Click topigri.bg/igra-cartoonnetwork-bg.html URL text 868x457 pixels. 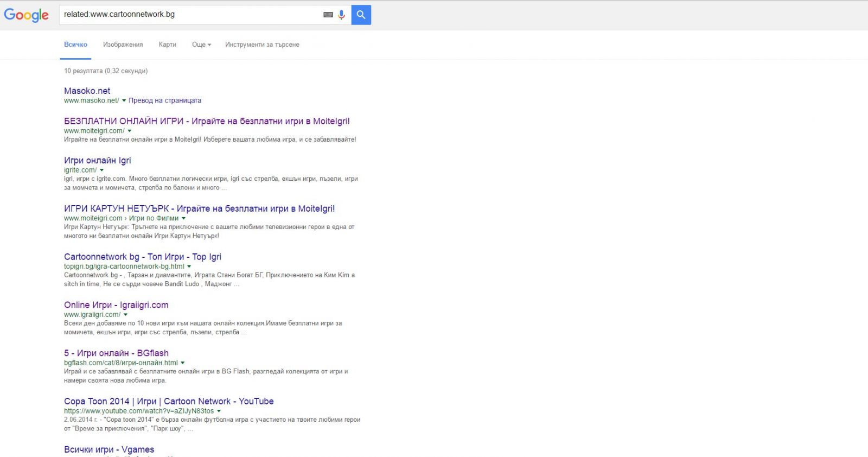(124, 266)
